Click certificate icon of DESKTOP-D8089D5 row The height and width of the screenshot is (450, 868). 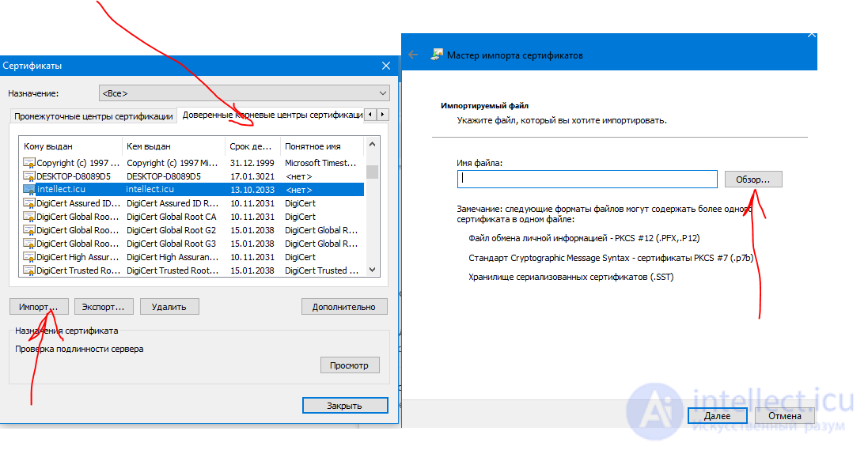pyautogui.click(x=28, y=176)
